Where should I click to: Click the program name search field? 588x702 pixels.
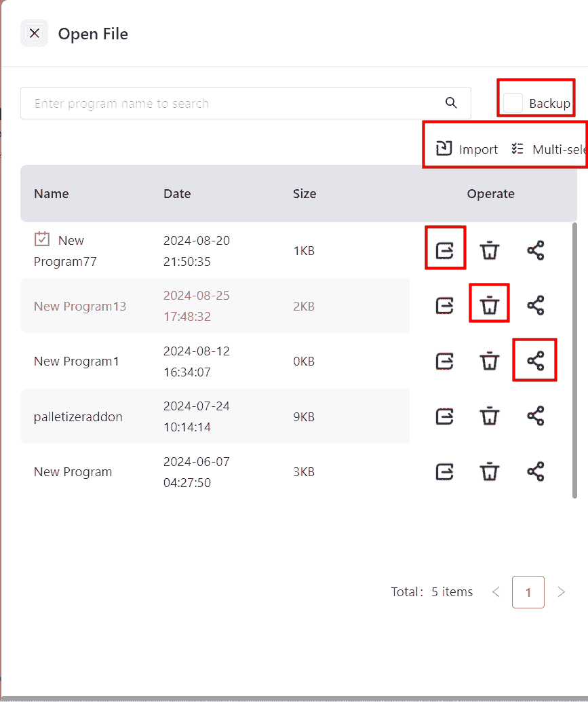click(231, 103)
